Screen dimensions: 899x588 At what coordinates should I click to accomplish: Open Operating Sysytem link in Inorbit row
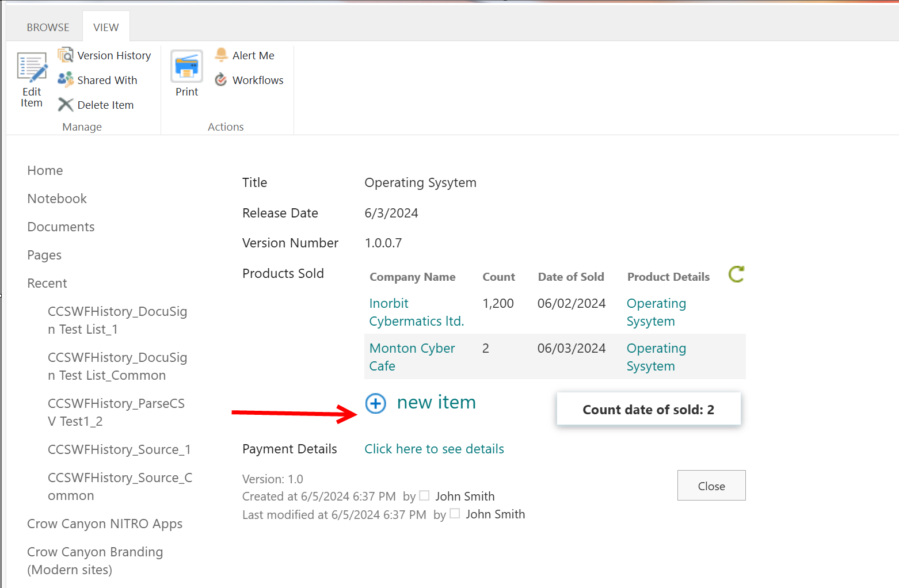[656, 312]
